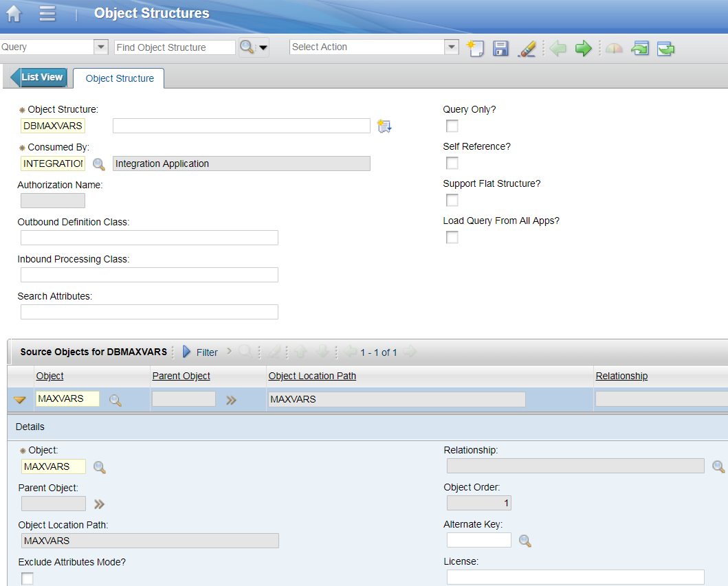Toggle Exclude Attributes Mode on

pos(27,578)
